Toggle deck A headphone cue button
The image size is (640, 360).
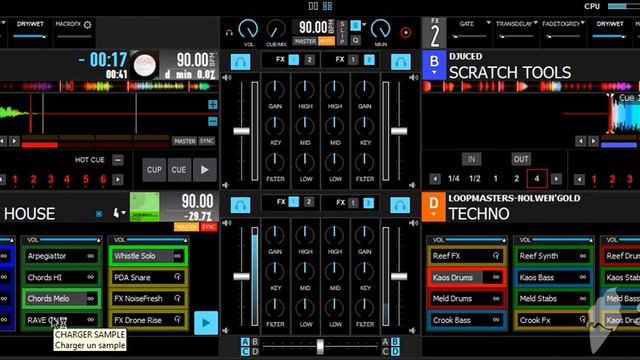click(240, 62)
